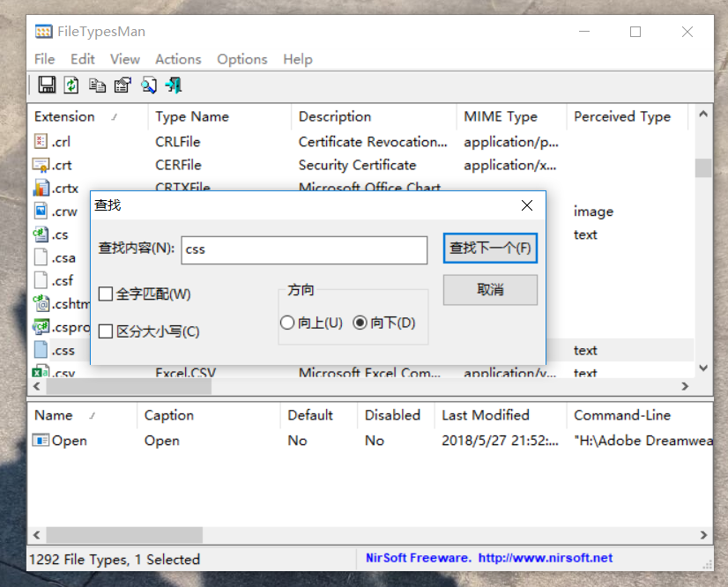Close the 查找 dialog

pyautogui.click(x=526, y=205)
